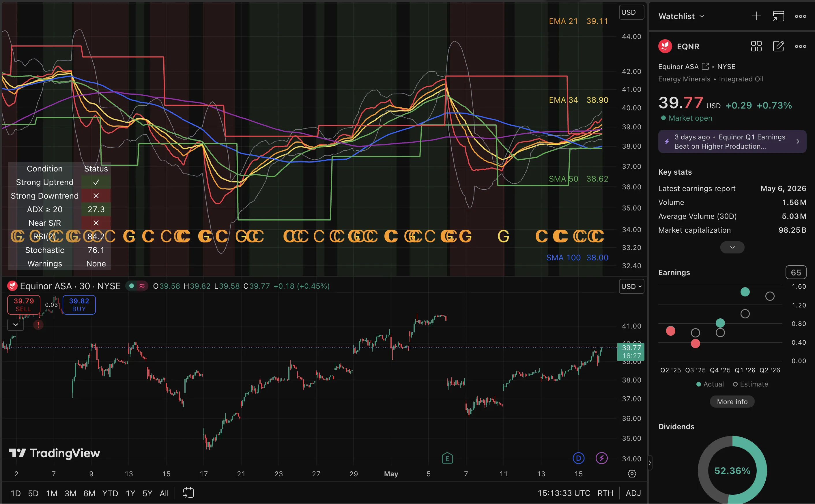The height and width of the screenshot is (504, 815).
Task: Open the 15:13:33 UTC timezone menu
Action: (564, 493)
